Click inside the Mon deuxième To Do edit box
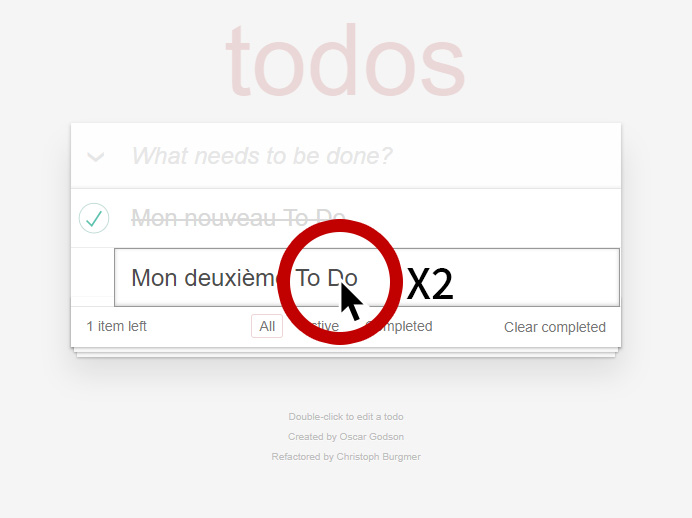 tap(367, 278)
